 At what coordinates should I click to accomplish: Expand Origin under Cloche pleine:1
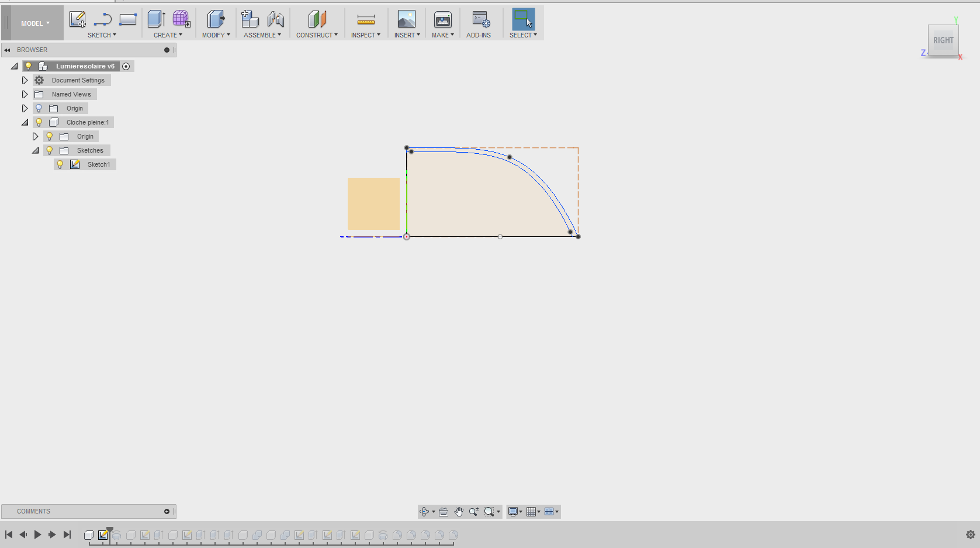point(35,136)
